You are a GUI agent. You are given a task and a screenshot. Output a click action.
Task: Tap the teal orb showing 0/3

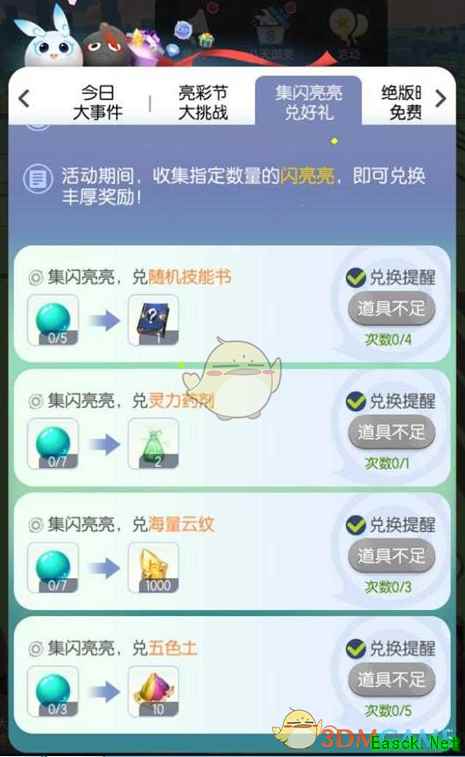click(x=53, y=691)
